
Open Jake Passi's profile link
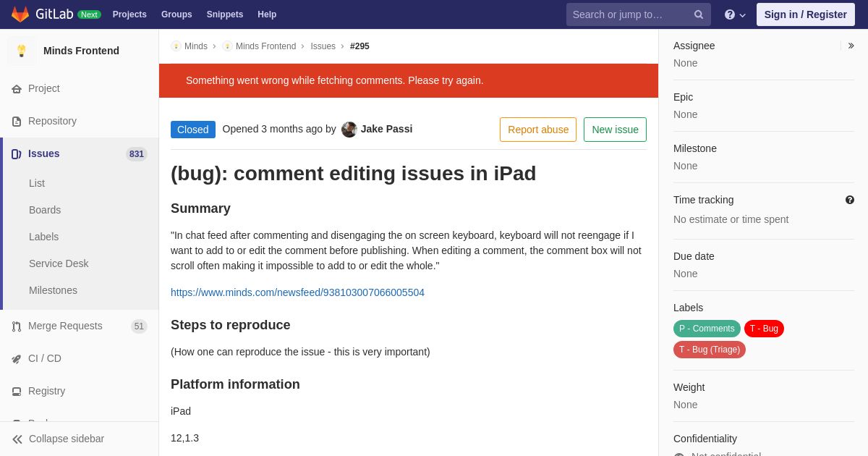[386, 129]
